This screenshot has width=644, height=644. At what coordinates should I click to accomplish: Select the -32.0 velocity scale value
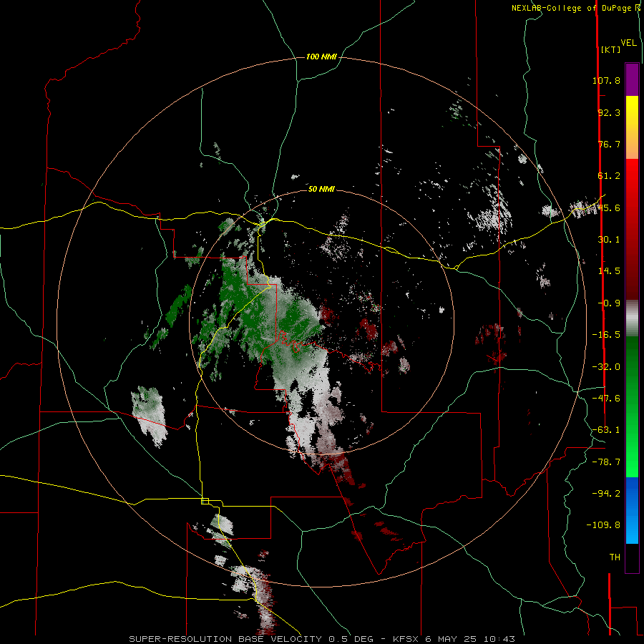coord(606,367)
